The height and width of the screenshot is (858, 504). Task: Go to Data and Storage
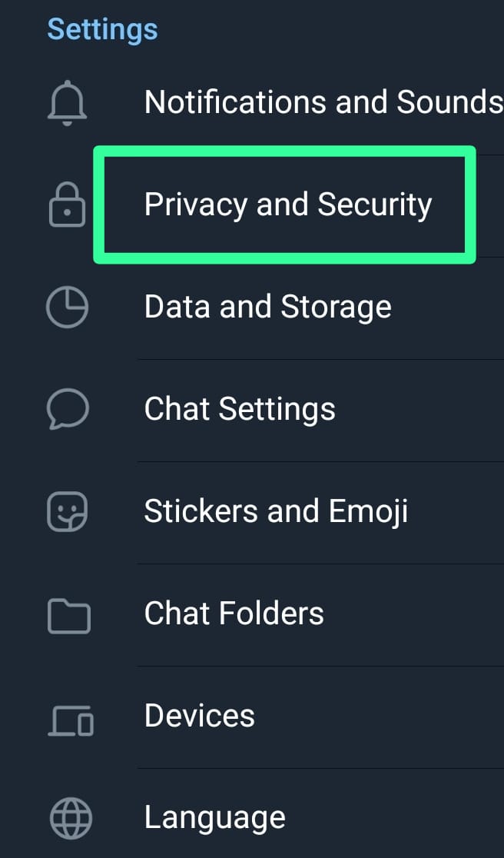(268, 307)
